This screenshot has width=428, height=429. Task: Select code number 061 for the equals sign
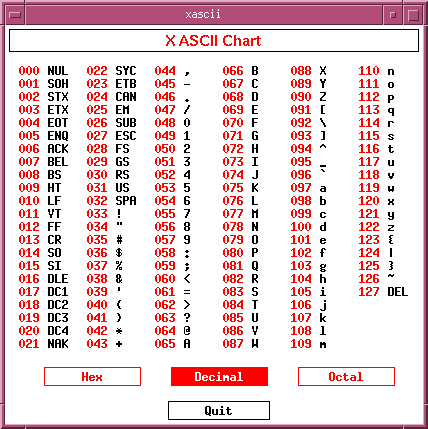(165, 292)
